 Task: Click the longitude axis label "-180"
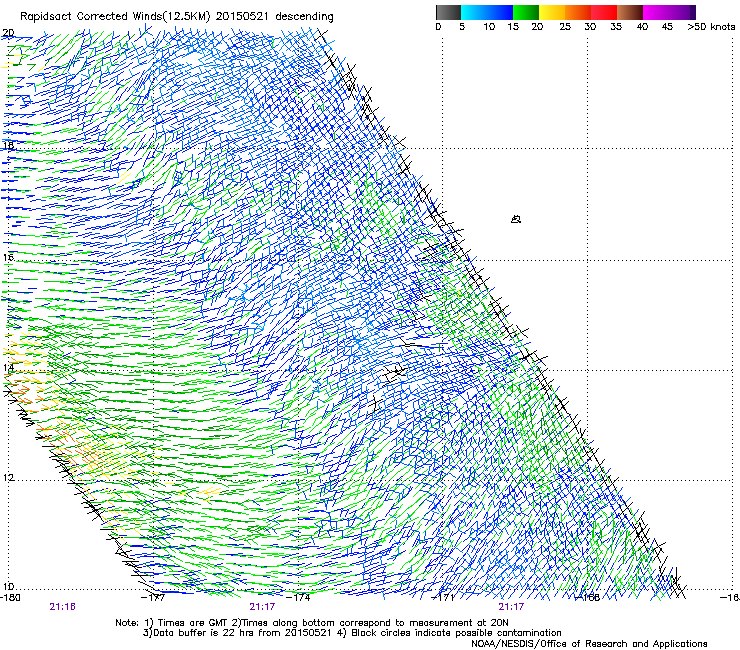[x=10, y=598]
